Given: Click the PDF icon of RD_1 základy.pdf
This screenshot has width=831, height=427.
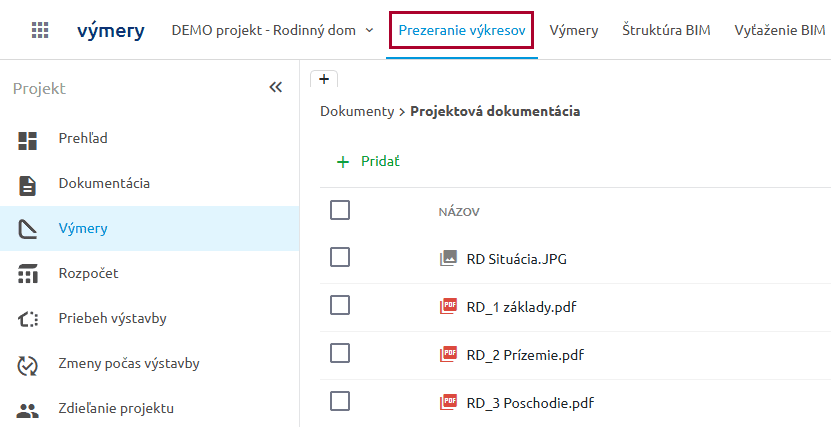Looking at the screenshot, I should click(448, 306).
